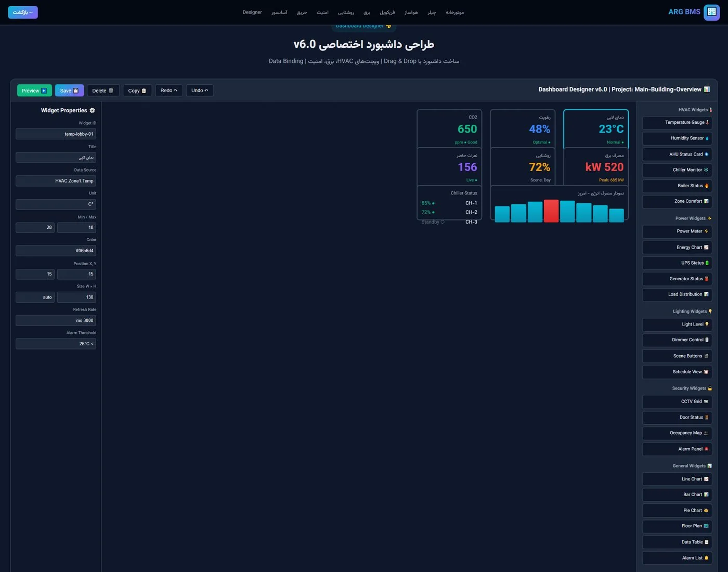
Task: Add the Pie Chart widget
Action: (677, 511)
